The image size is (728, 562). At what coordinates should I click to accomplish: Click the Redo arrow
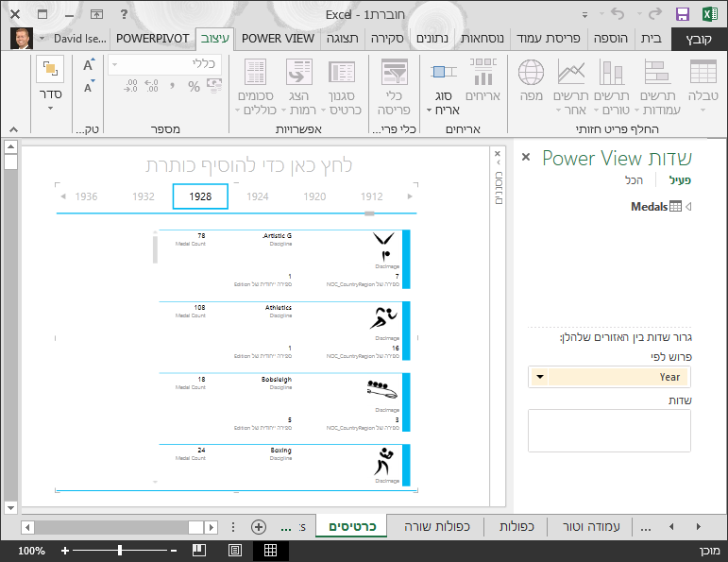(x=654, y=14)
